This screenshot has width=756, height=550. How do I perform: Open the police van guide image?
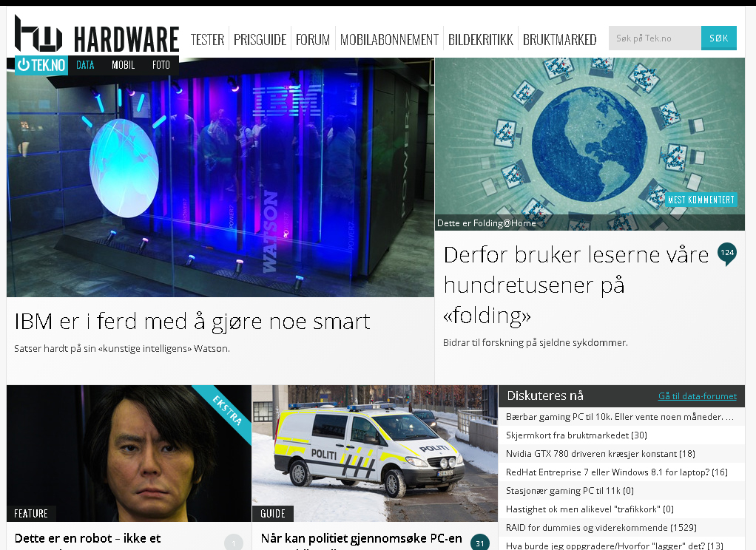(x=374, y=453)
